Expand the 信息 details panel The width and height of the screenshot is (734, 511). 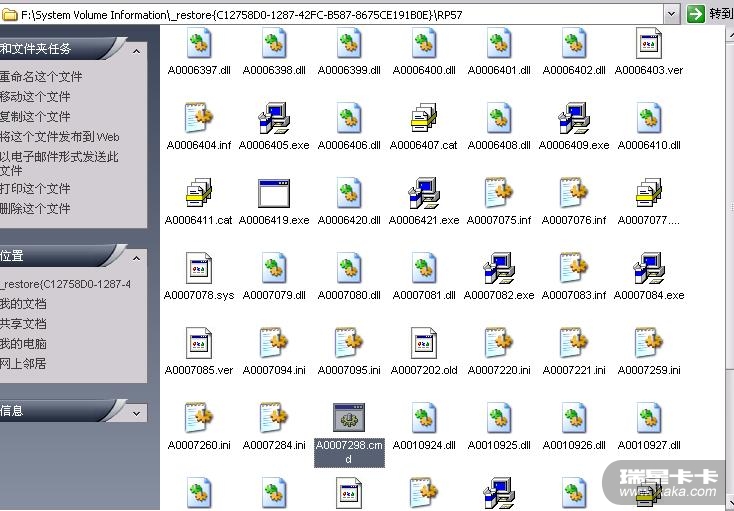point(136,413)
